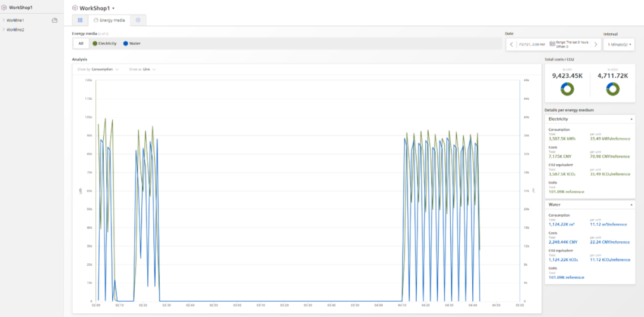This screenshot has height=317, width=644.
Task: Expand the Workline2 tree node
Action: 4,29
